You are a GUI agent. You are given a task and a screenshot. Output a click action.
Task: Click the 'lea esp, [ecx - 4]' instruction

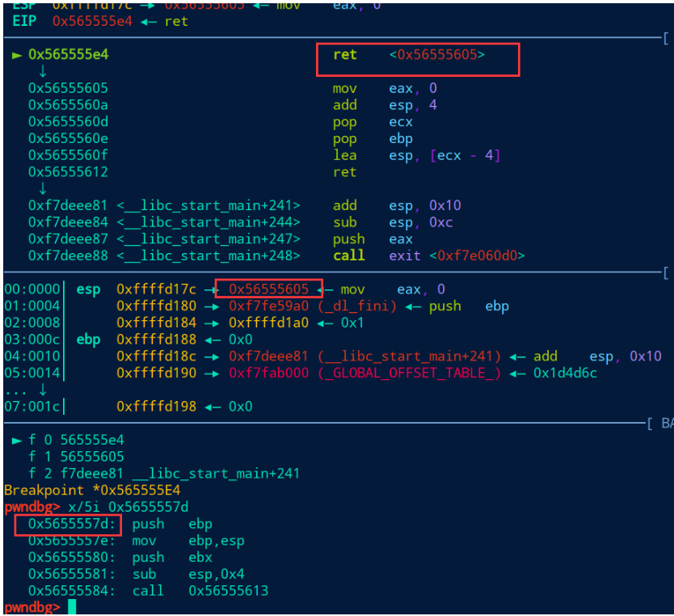click(x=417, y=155)
